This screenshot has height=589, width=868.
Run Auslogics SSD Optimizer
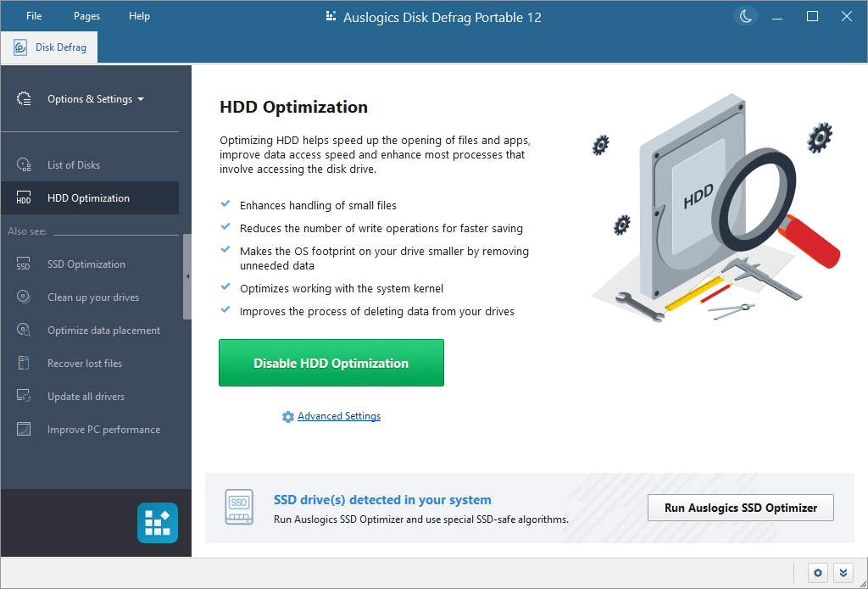click(x=740, y=508)
